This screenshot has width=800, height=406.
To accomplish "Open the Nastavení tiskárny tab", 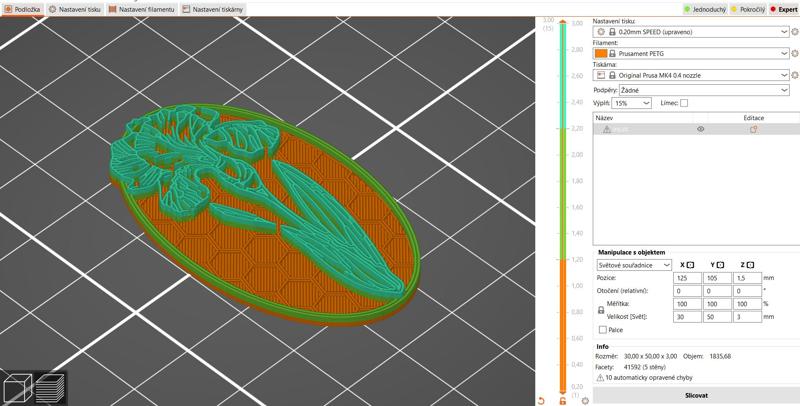I will [213, 9].
